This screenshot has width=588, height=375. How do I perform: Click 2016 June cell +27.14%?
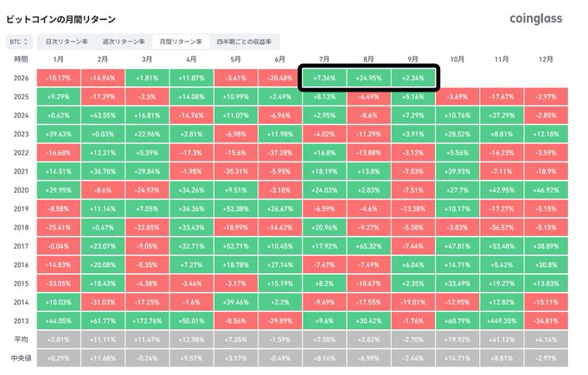point(280,265)
